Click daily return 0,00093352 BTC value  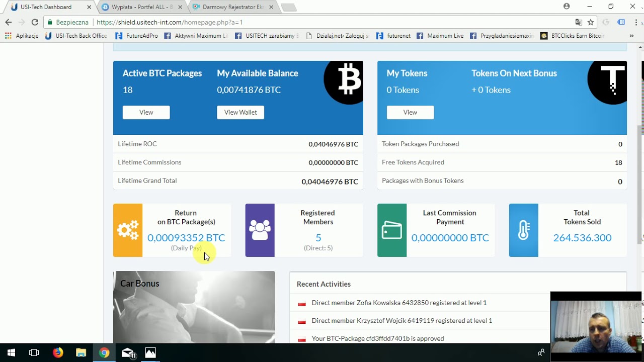click(186, 238)
